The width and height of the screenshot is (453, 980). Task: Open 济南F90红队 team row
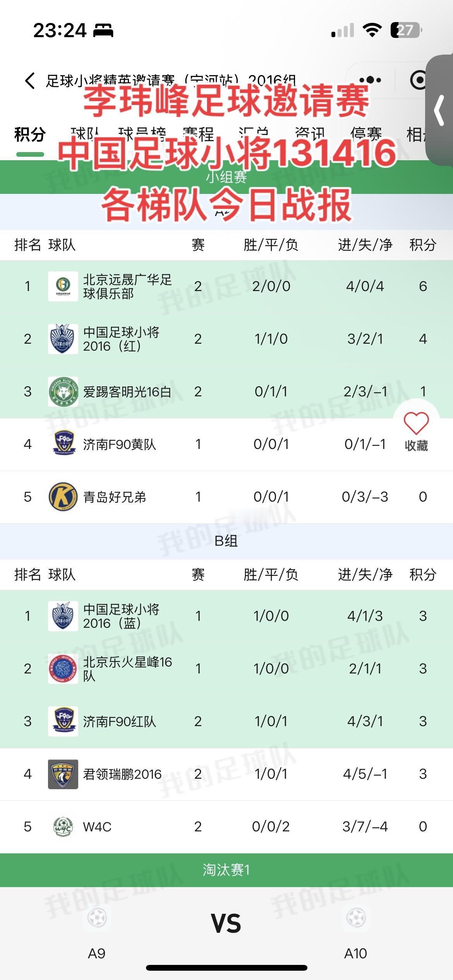(x=226, y=721)
